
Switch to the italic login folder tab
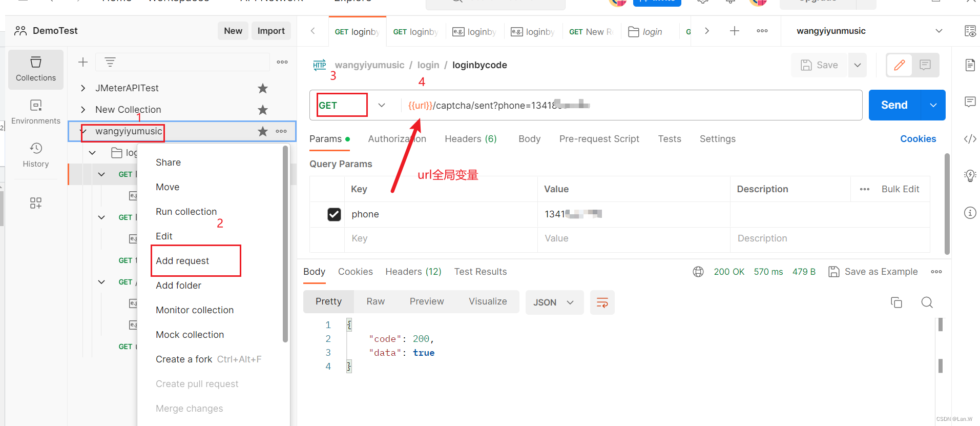[x=645, y=32]
